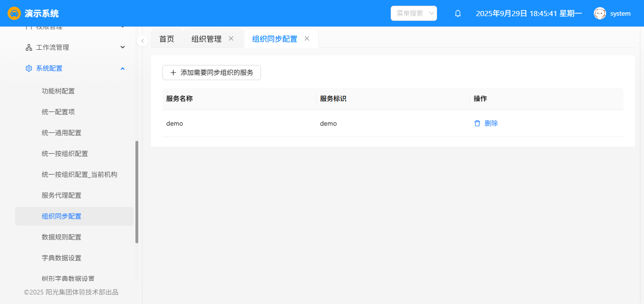Click the system user avatar
The image size is (644, 304).
click(600, 13)
